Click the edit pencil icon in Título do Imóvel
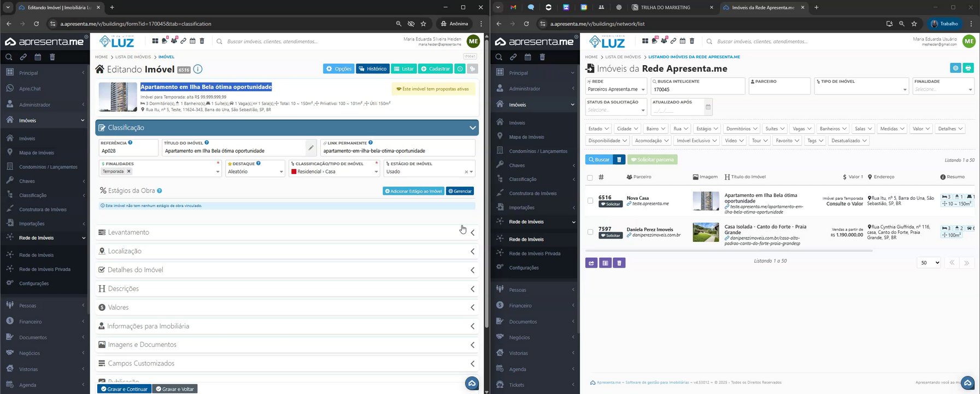980x394 pixels. [310, 148]
